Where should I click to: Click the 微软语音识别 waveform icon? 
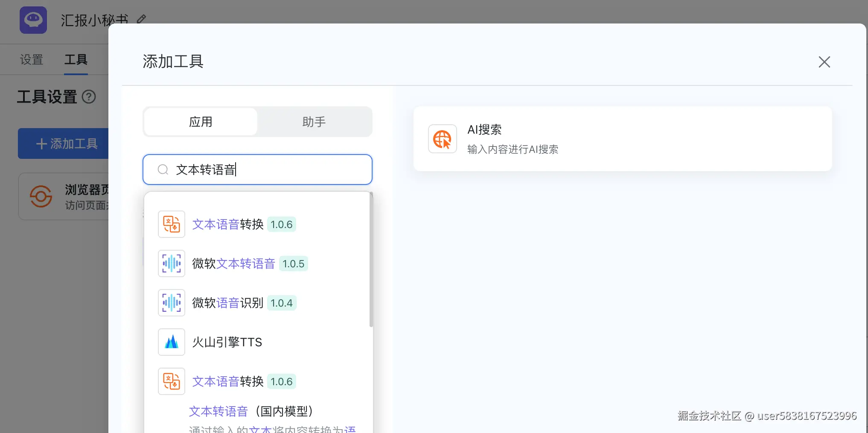172,303
